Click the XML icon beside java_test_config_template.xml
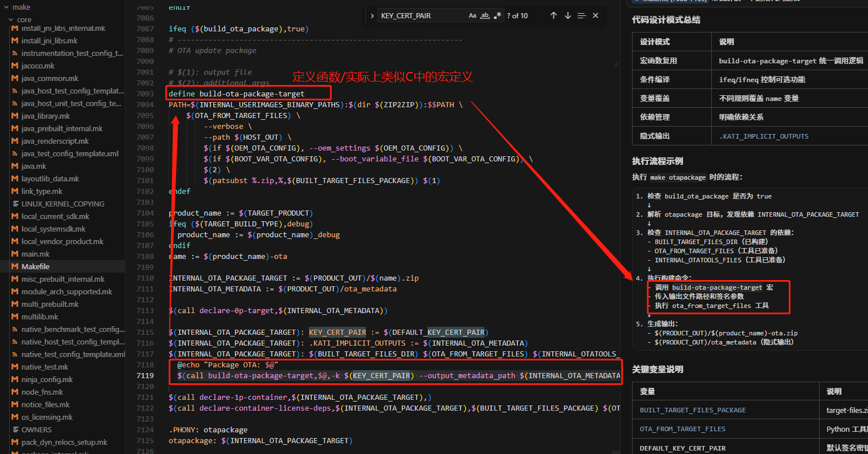This screenshot has width=868, height=454. click(x=15, y=153)
